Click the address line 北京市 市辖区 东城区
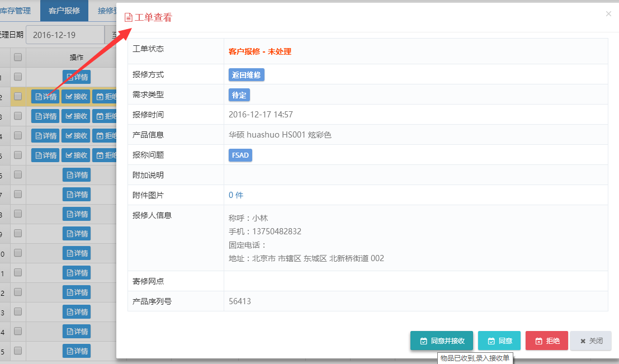619x364 pixels. pos(306,258)
